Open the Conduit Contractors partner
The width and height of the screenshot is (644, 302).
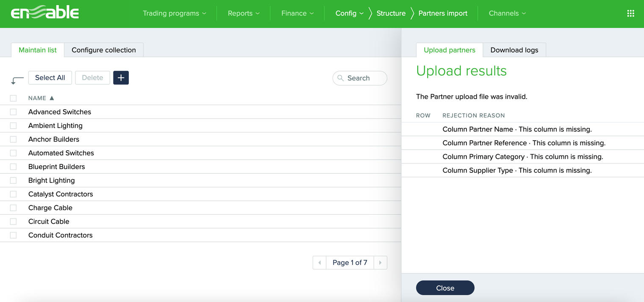pyautogui.click(x=60, y=235)
